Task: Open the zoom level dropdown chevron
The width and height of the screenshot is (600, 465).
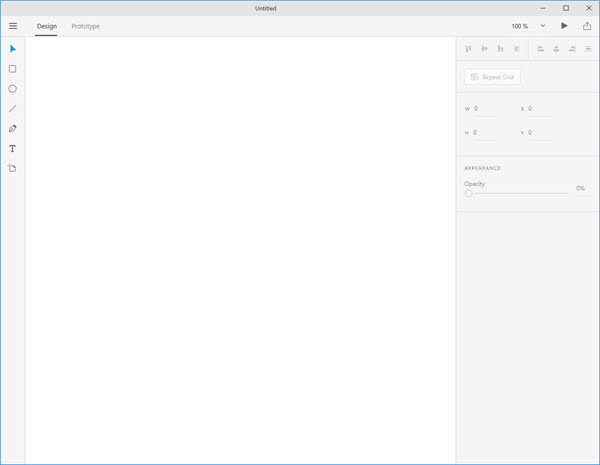Action: tap(543, 26)
